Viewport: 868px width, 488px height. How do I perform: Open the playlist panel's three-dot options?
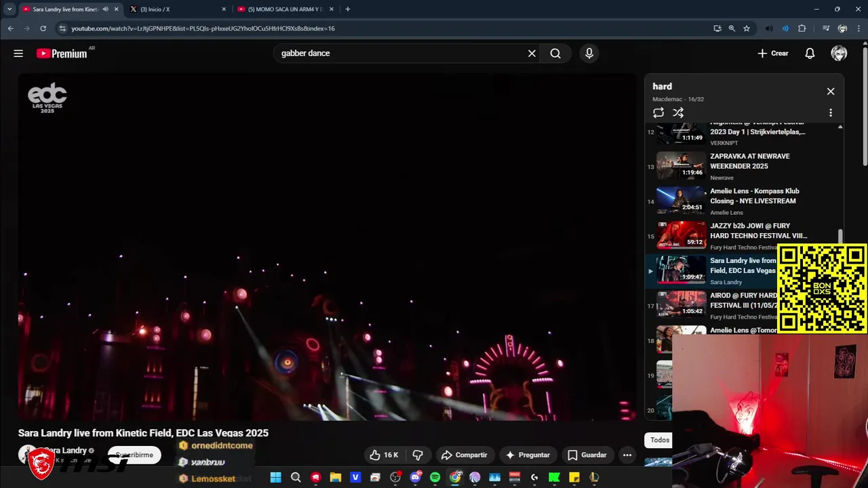(x=831, y=113)
